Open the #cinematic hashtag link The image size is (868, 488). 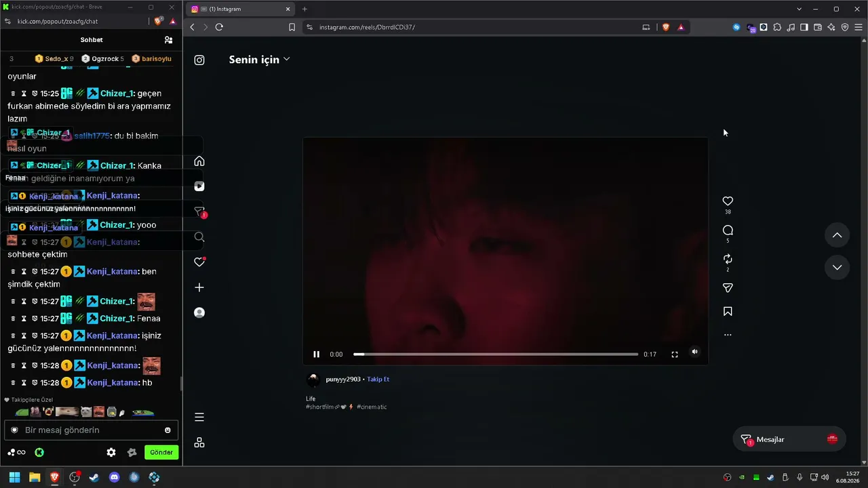(x=372, y=407)
